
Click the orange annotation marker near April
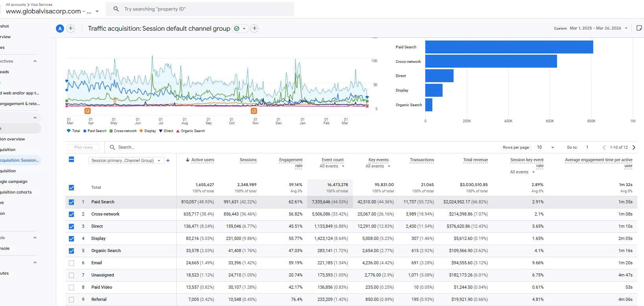tap(87, 111)
